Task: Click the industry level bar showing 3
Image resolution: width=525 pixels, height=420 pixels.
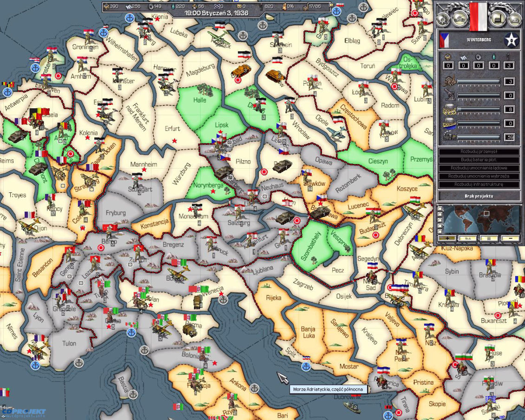Action: tap(479, 81)
